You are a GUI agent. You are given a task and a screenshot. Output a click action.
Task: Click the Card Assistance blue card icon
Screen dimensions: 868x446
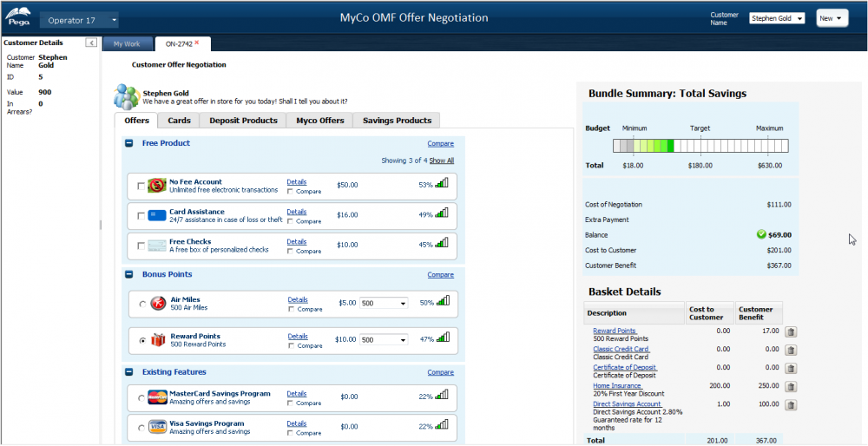157,215
